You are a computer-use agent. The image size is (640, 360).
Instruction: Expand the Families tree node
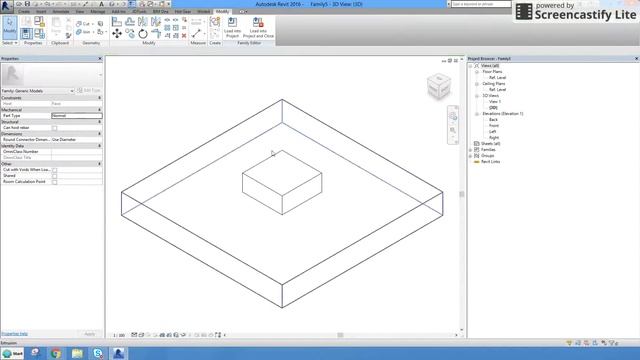point(471,150)
